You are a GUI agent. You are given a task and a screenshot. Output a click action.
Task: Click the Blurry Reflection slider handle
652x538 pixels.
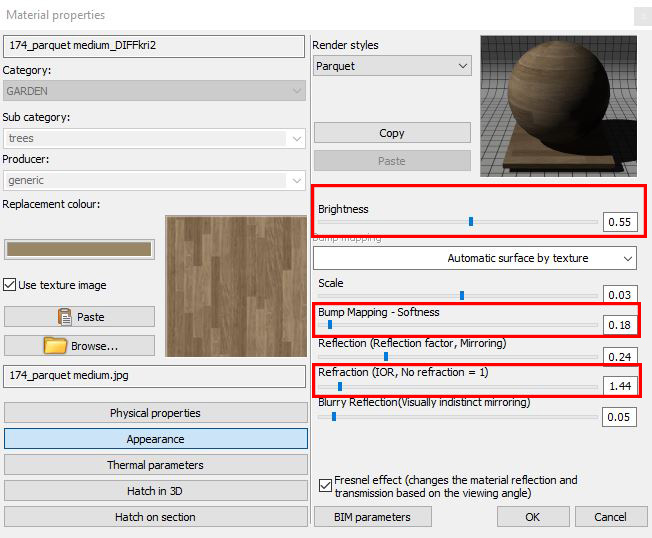coord(333,417)
